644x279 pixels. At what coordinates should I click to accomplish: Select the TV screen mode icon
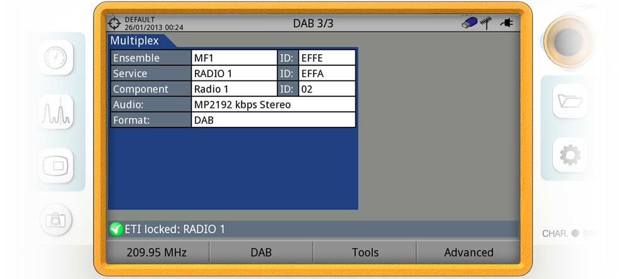click(x=55, y=166)
